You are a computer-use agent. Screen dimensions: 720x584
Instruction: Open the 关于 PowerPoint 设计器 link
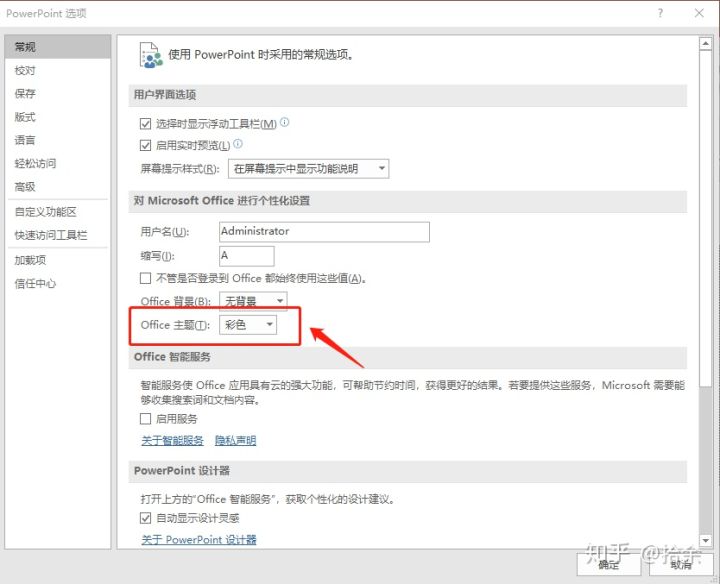pyautogui.click(x=198, y=539)
